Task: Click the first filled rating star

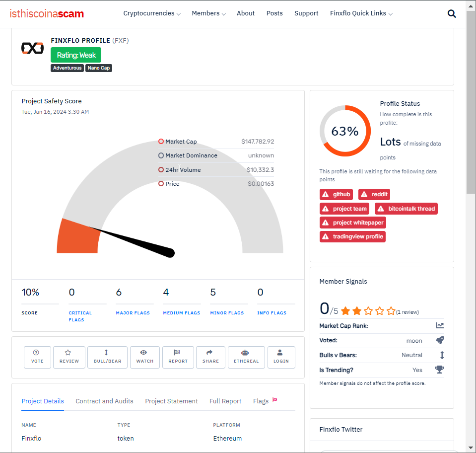Action: tap(345, 311)
